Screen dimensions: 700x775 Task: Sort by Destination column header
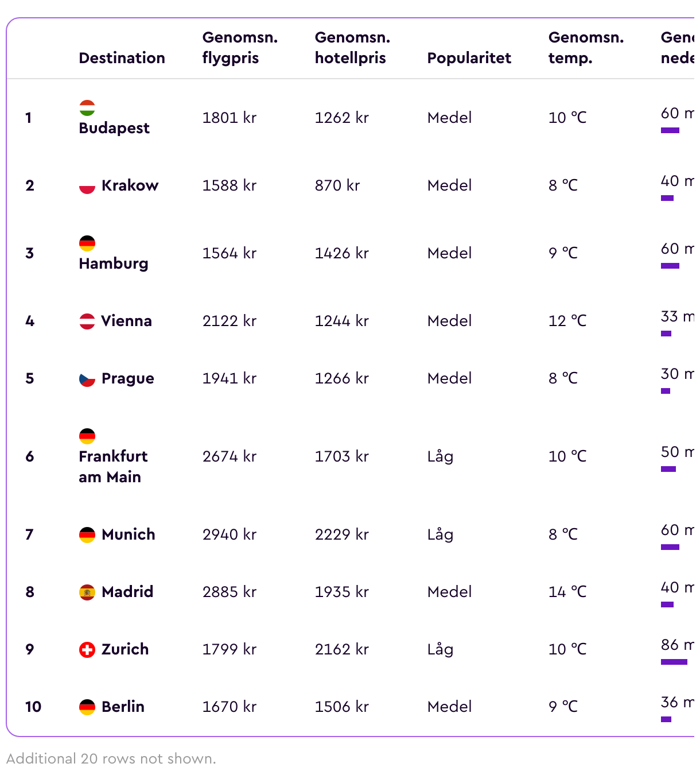click(122, 58)
